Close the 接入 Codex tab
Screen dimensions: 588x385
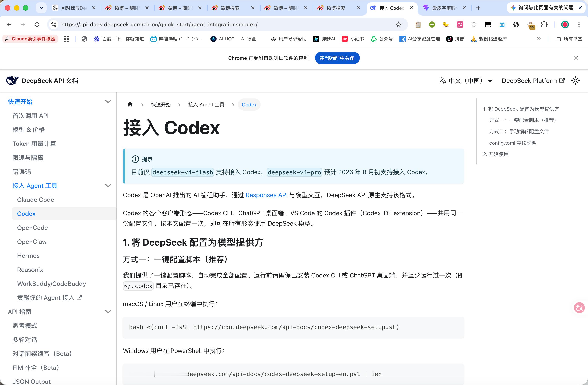tap(411, 8)
